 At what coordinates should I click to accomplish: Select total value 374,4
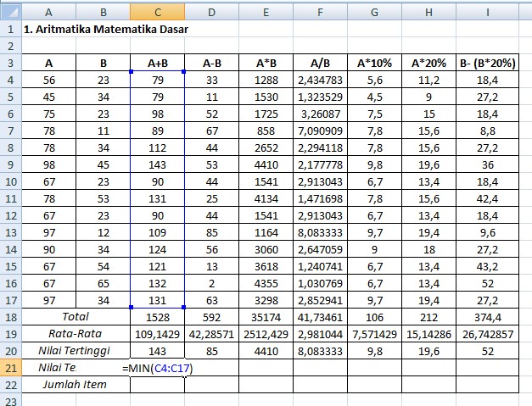(x=488, y=317)
